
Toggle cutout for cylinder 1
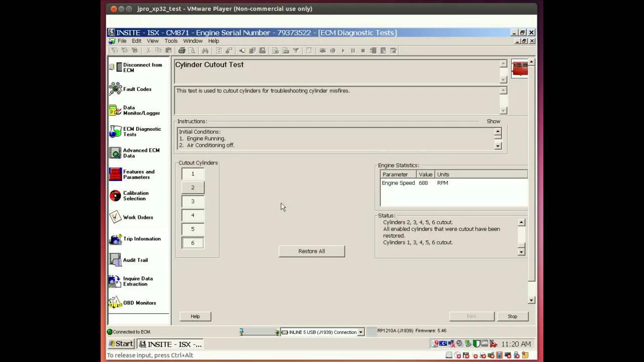pos(193,174)
